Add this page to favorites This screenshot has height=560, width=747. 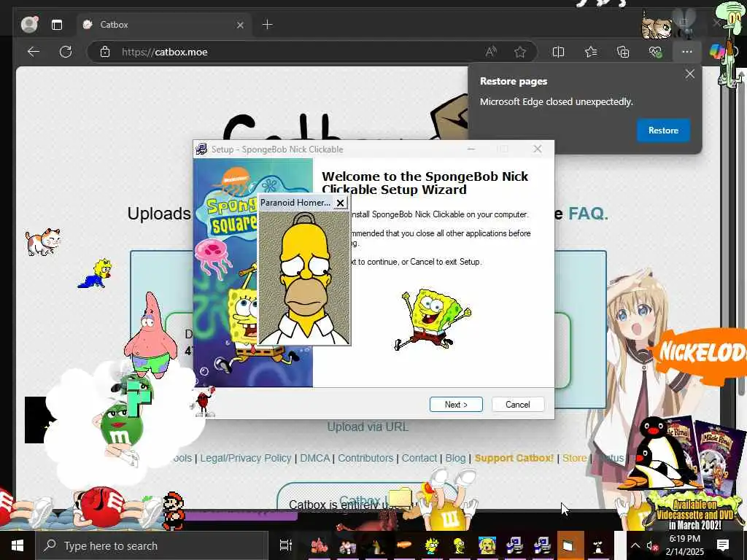pyautogui.click(x=519, y=52)
